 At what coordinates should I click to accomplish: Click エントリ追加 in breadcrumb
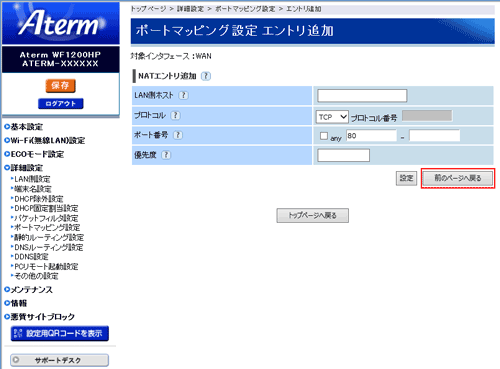coord(304,9)
